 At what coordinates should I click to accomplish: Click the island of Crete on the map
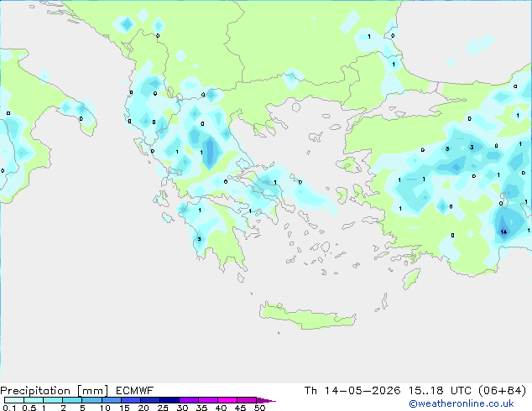click(307, 315)
